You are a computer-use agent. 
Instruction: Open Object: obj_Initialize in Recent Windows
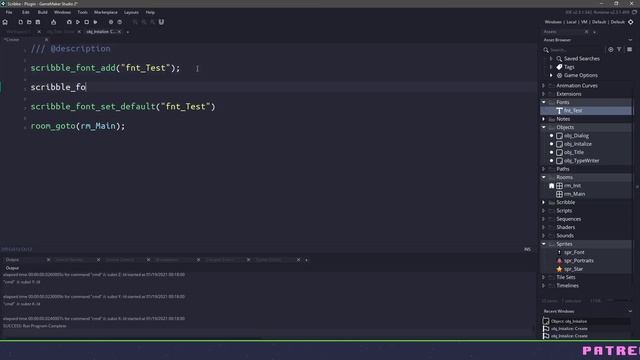568,321
